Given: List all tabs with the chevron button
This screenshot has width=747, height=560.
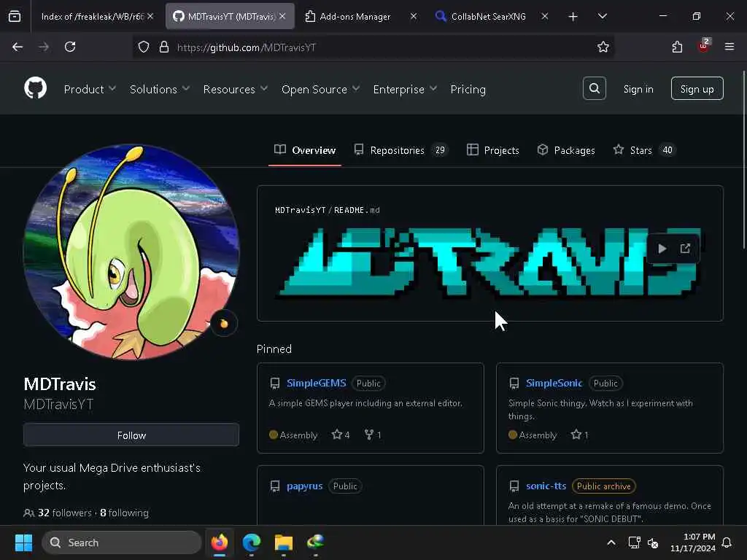Looking at the screenshot, I should click(602, 17).
